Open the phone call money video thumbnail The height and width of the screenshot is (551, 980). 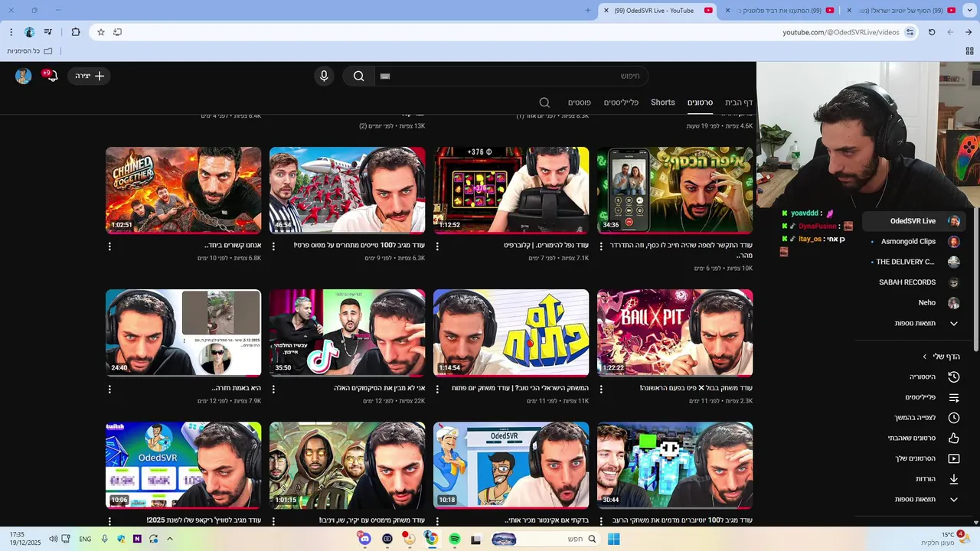point(675,191)
